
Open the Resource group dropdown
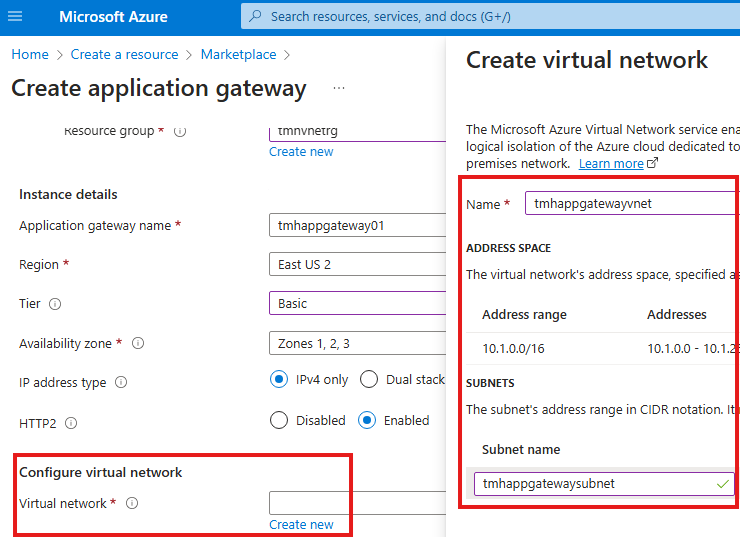pos(357,133)
